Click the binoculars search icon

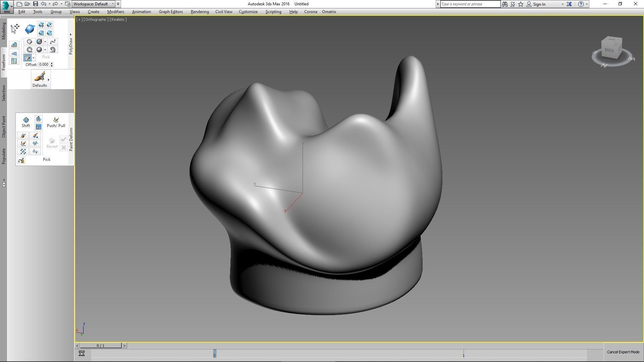tap(505, 4)
